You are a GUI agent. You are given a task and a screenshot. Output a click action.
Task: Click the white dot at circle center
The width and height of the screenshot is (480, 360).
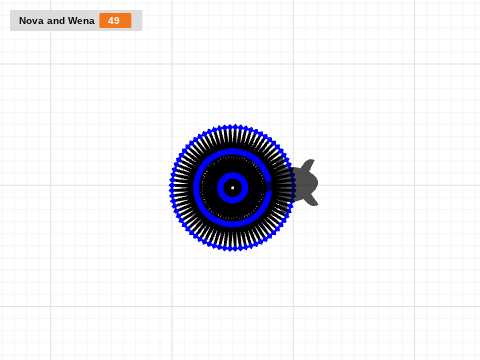[233, 188]
